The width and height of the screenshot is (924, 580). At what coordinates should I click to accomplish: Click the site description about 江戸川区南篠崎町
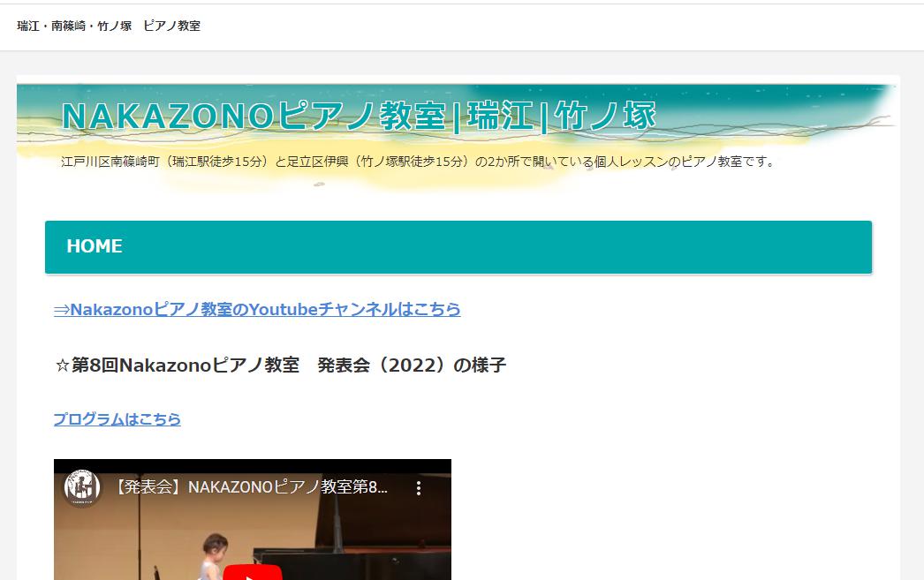pyautogui.click(x=418, y=162)
